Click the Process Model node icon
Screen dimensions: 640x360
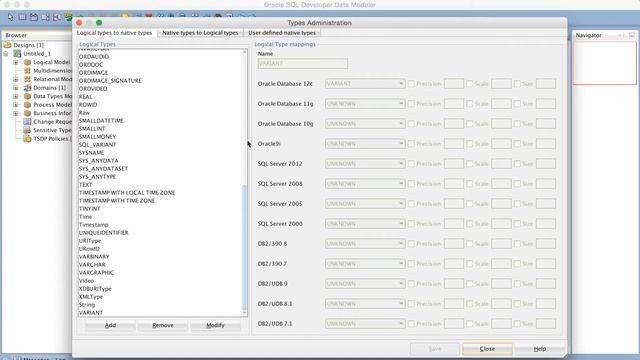[27, 104]
